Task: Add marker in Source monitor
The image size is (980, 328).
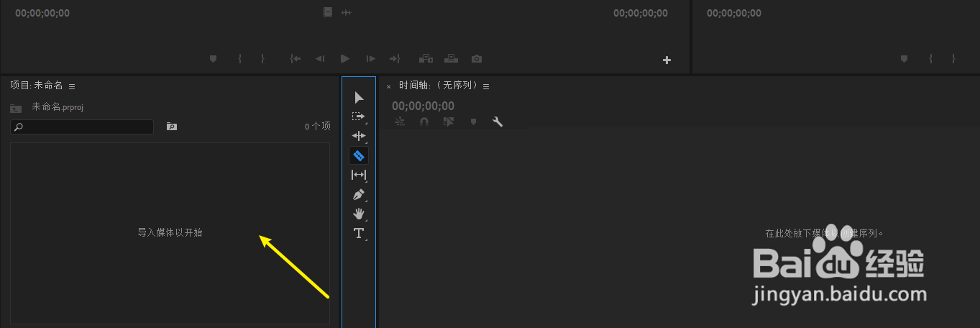Action: click(213, 59)
